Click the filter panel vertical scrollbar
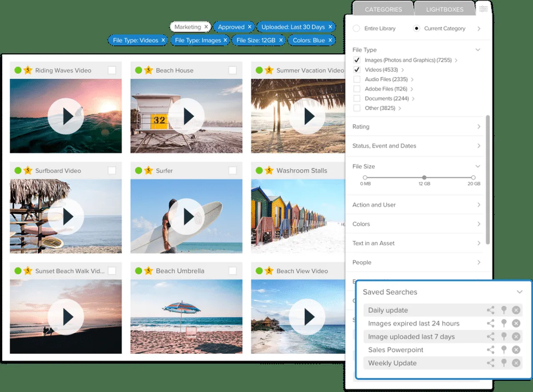Image resolution: width=533 pixels, height=392 pixels. (x=488, y=180)
